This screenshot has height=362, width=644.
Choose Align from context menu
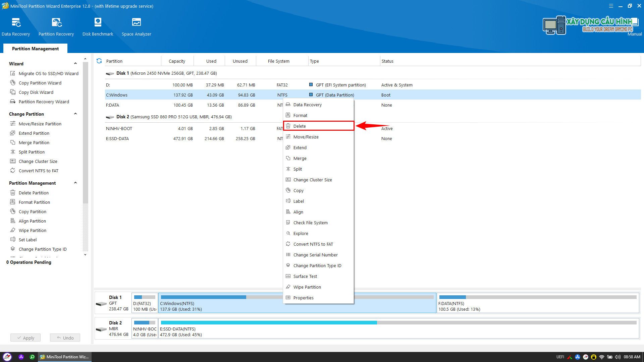318,212
